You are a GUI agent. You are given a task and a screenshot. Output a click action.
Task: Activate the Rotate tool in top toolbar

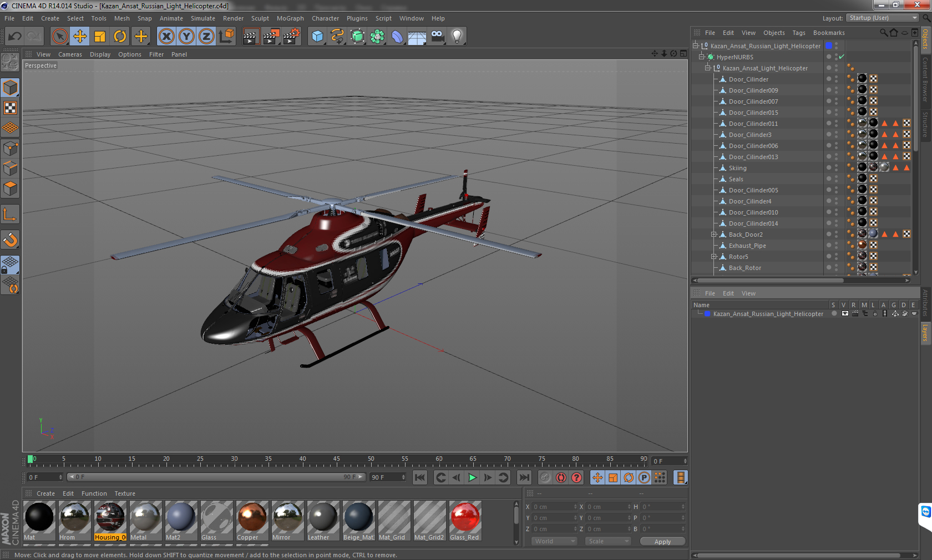click(x=120, y=37)
